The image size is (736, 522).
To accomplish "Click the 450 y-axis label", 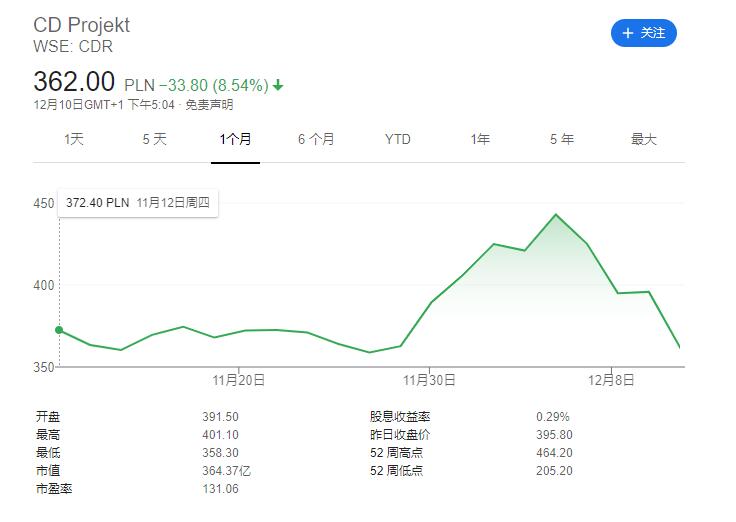I will [x=44, y=203].
